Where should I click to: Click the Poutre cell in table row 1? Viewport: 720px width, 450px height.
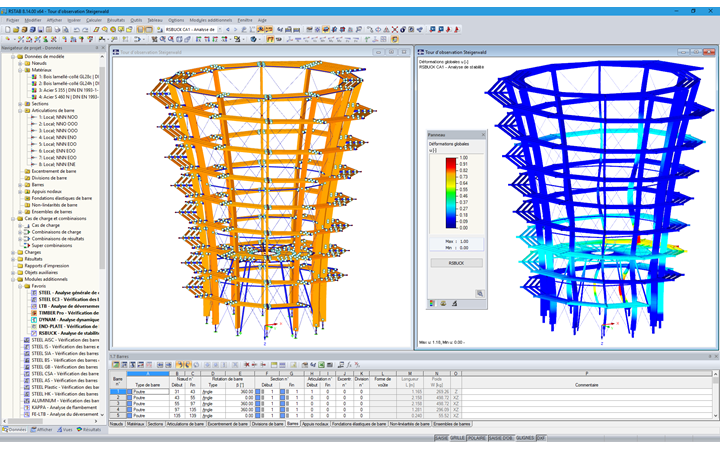[151, 392]
